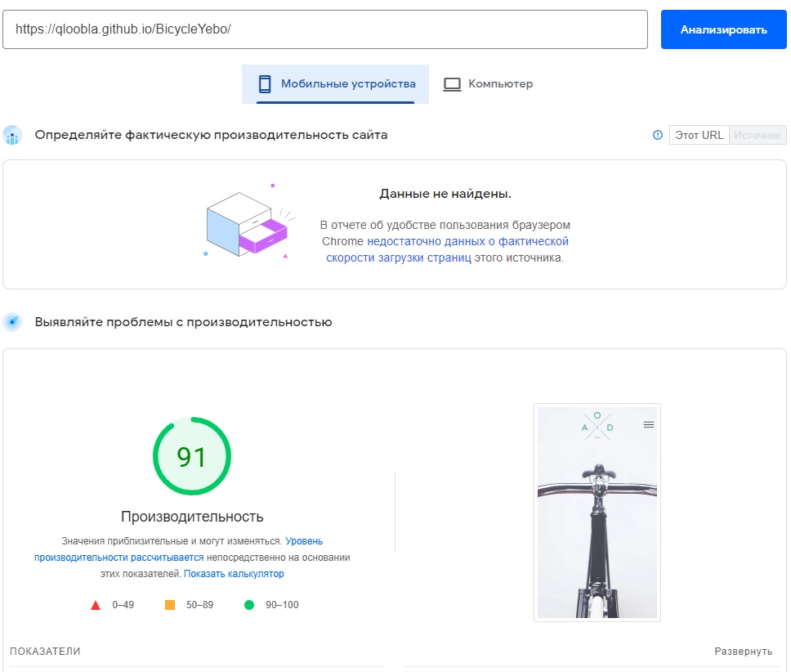Screen dimensions: 791x672
Task: Click the mobile phone icon
Action: click(x=265, y=83)
